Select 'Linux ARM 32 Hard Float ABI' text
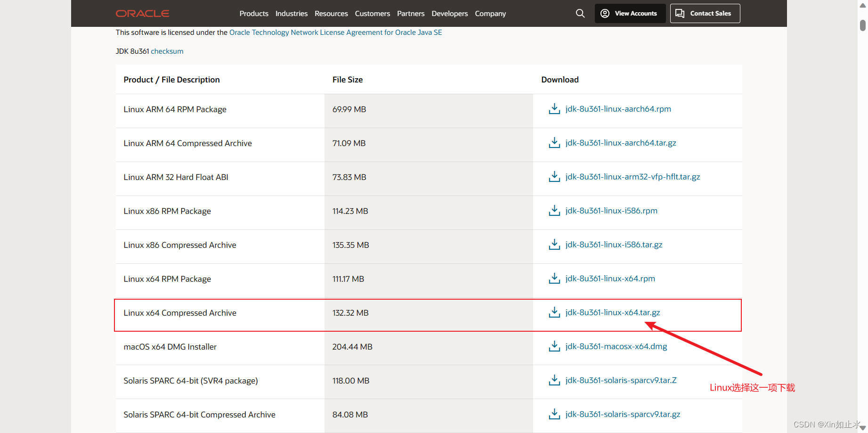Screen dimensions: 868x433 [x=176, y=177]
